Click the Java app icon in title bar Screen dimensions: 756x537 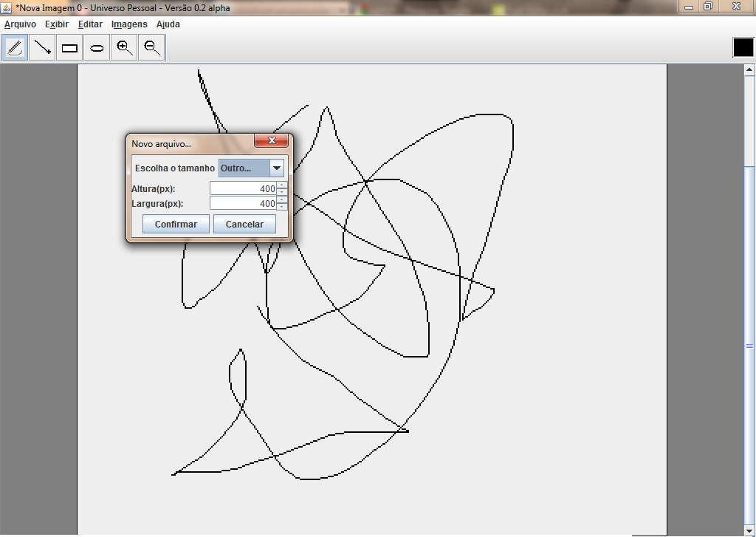pos(7,7)
